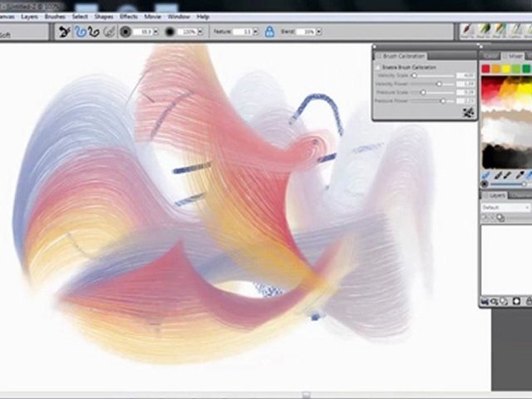The image size is (532, 399).
Task: Choose the wavy black straight-line stroke icon
Action: [94, 32]
